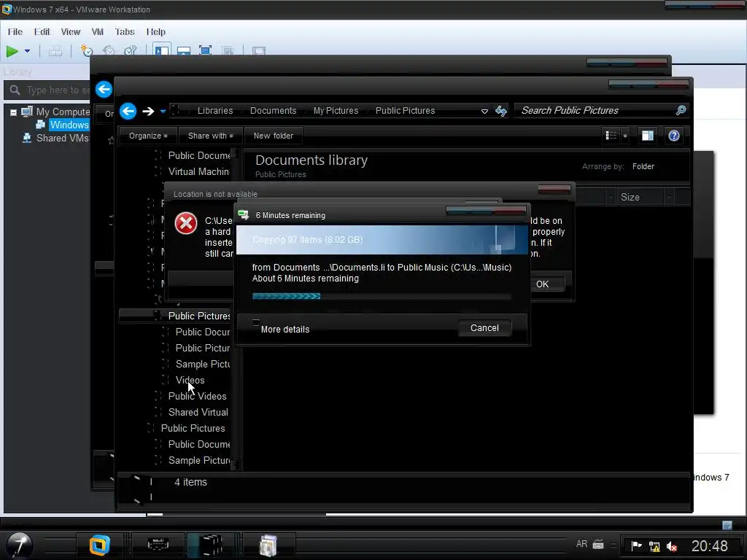This screenshot has height=560, width=747.
Task: Select Libraries in the address bar
Action: tap(215, 111)
